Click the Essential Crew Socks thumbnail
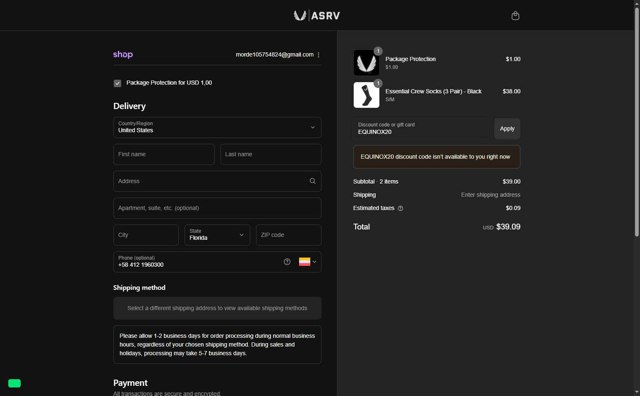640x396 pixels. click(x=366, y=95)
